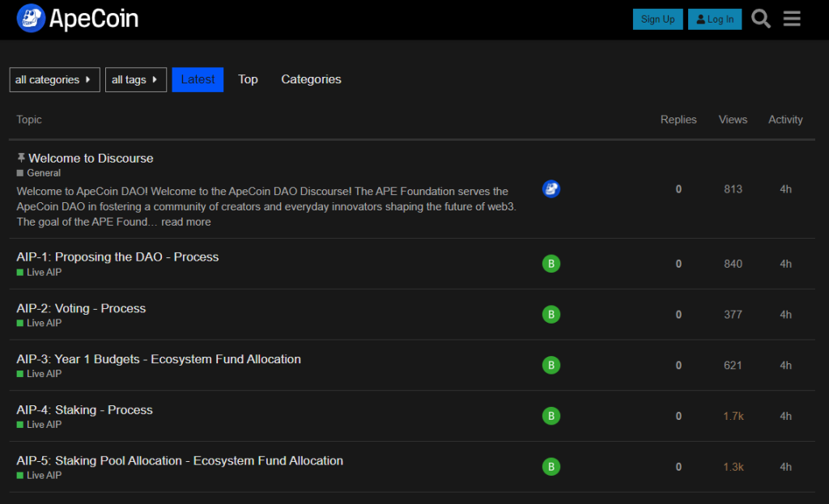The height and width of the screenshot is (504, 829).
Task: Click the 813 views count
Action: [x=733, y=189]
